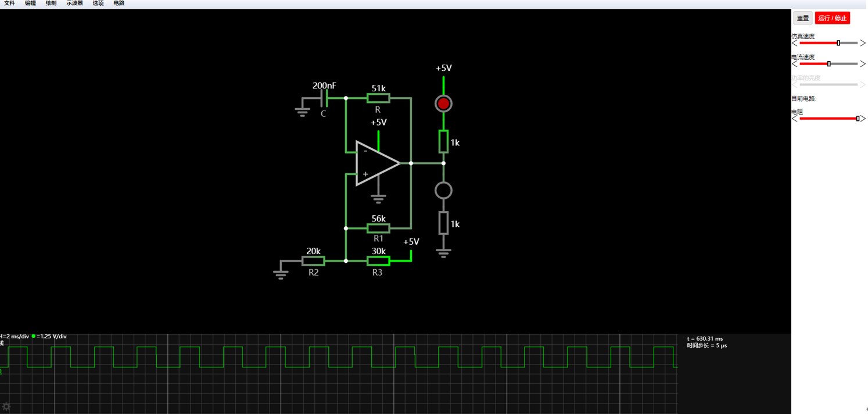Screen dimensions: 868x414
Task: Select the 20k resistor R2
Action: pyautogui.click(x=313, y=261)
